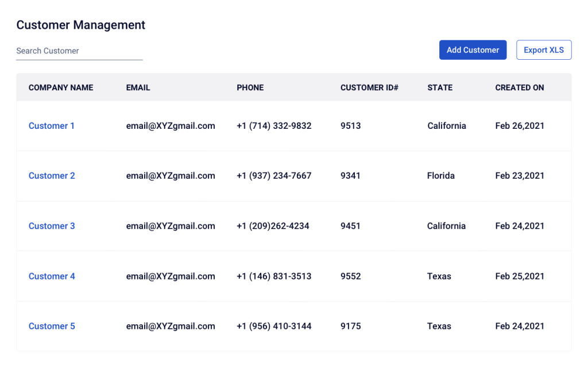Open the Customer 3 record link

tap(52, 225)
